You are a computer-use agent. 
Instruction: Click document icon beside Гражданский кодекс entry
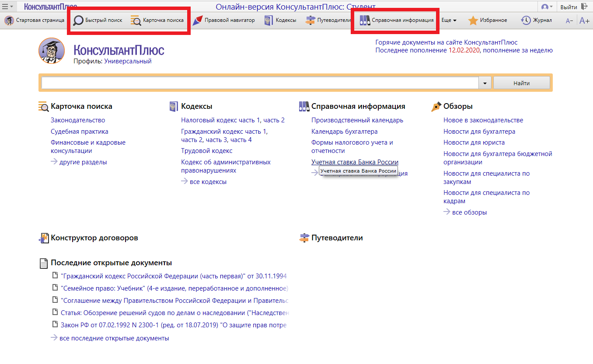(55, 275)
